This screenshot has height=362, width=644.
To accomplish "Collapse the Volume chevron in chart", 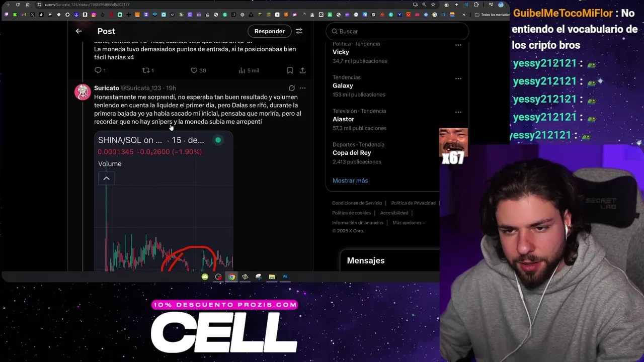I will point(106,178).
